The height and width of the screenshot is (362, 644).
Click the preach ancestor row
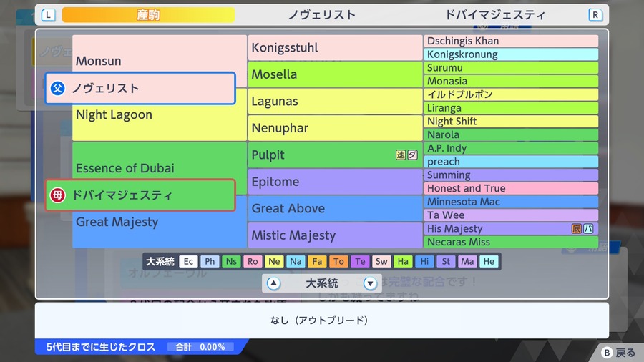[511, 162]
